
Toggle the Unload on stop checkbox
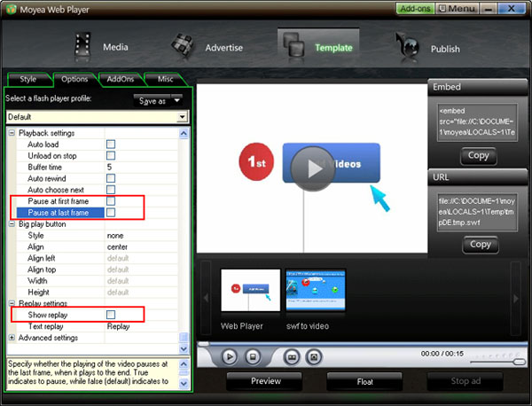tap(111, 156)
